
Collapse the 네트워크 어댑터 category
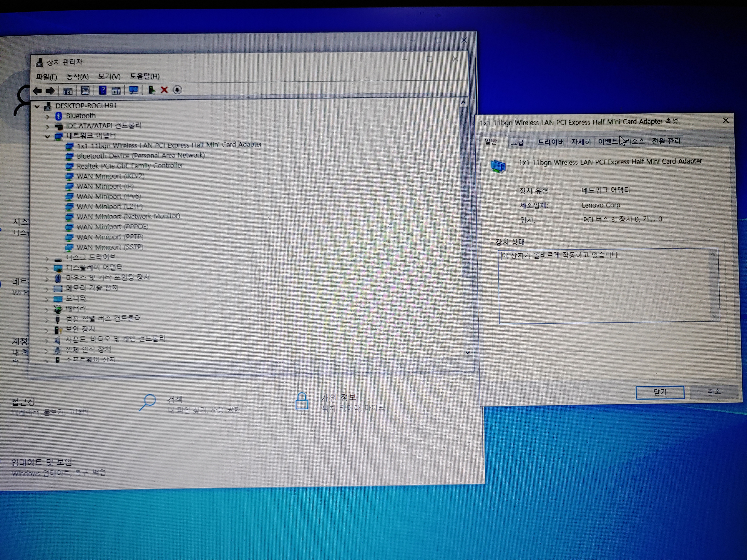[x=48, y=137]
